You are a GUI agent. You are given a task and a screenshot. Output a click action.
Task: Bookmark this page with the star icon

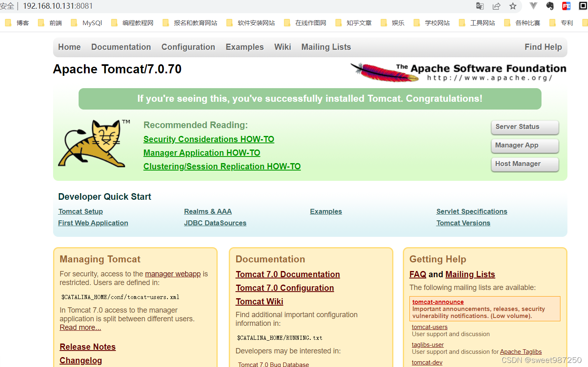coord(513,6)
